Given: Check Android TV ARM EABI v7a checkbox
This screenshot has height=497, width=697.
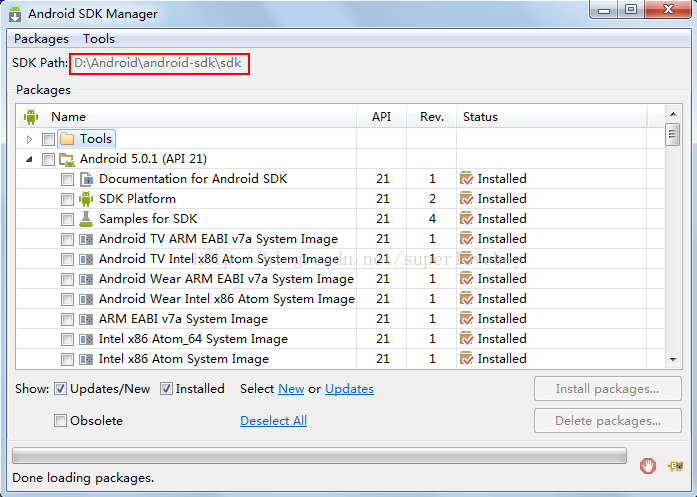Looking at the screenshot, I should [68, 240].
